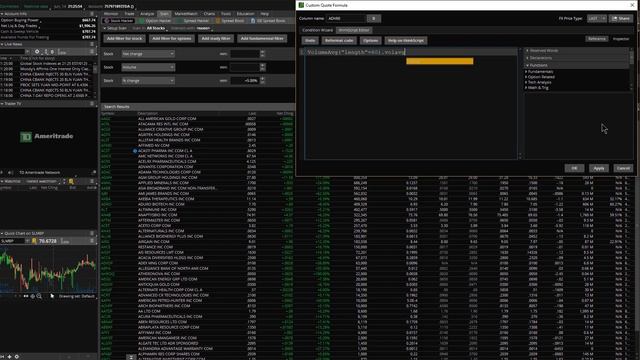
Task: Switch to the thinkScript Editor tab
Action: tap(354, 30)
